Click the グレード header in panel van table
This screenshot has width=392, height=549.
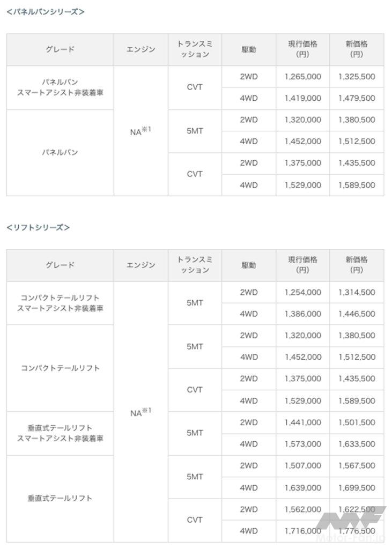click(60, 49)
